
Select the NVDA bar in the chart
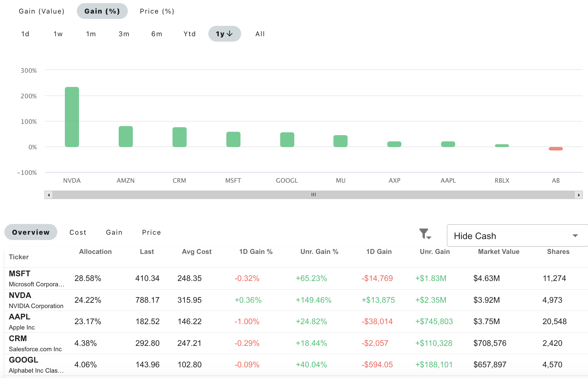(x=72, y=117)
